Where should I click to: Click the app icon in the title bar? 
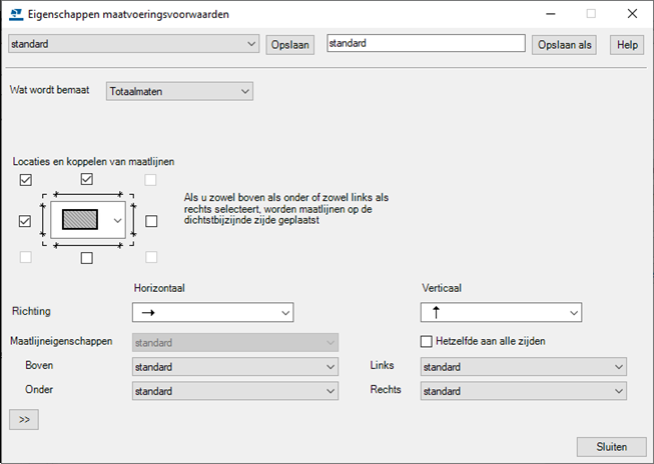click(16, 15)
